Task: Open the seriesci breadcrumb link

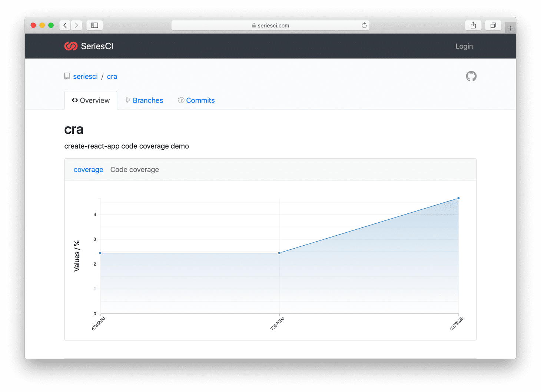Action: tap(85, 76)
